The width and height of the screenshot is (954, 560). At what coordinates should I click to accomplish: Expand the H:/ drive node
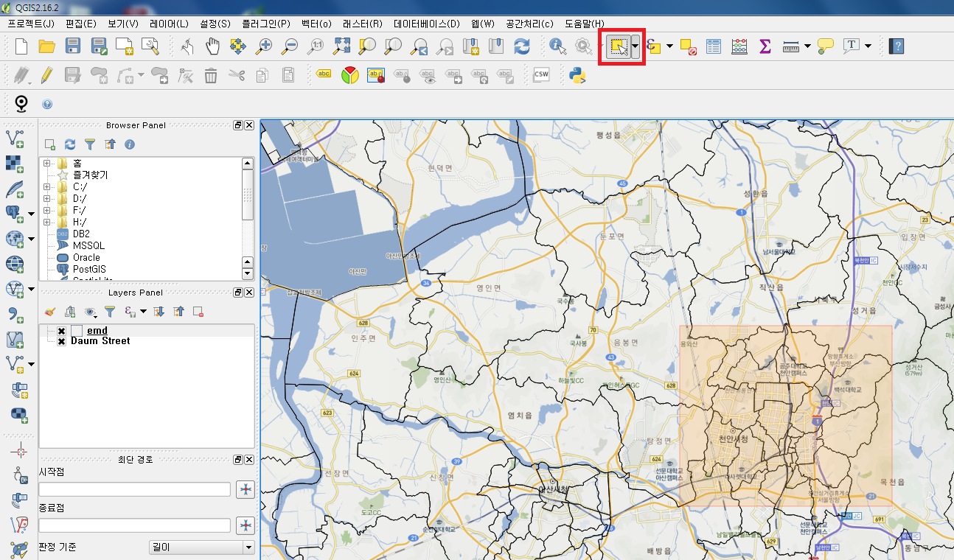pos(47,222)
